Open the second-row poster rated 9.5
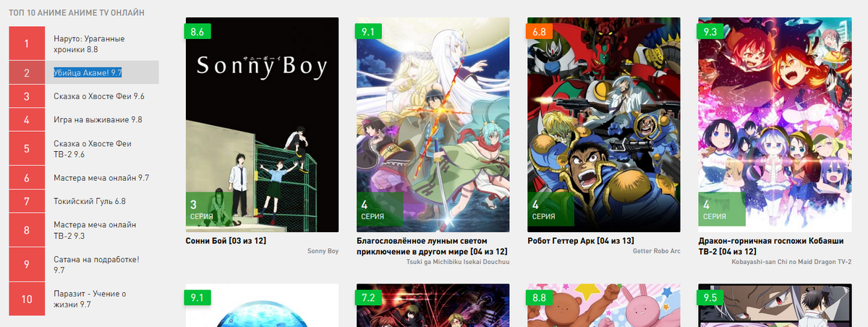Screen dimensions: 868x327 (775, 305)
